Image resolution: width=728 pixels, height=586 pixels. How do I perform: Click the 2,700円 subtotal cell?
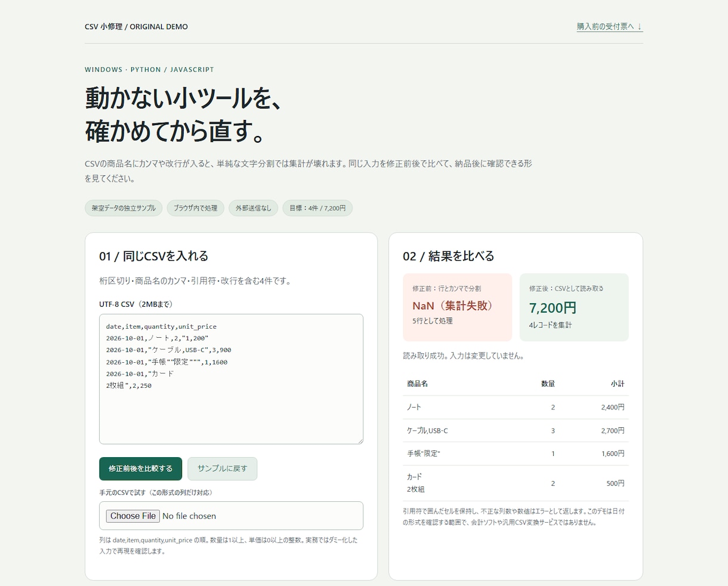613,430
